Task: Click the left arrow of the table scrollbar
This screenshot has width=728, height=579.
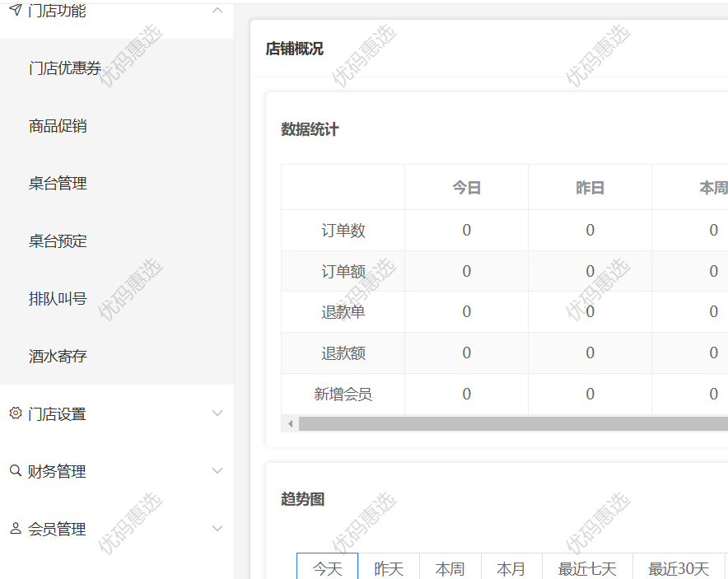Action: [290, 423]
